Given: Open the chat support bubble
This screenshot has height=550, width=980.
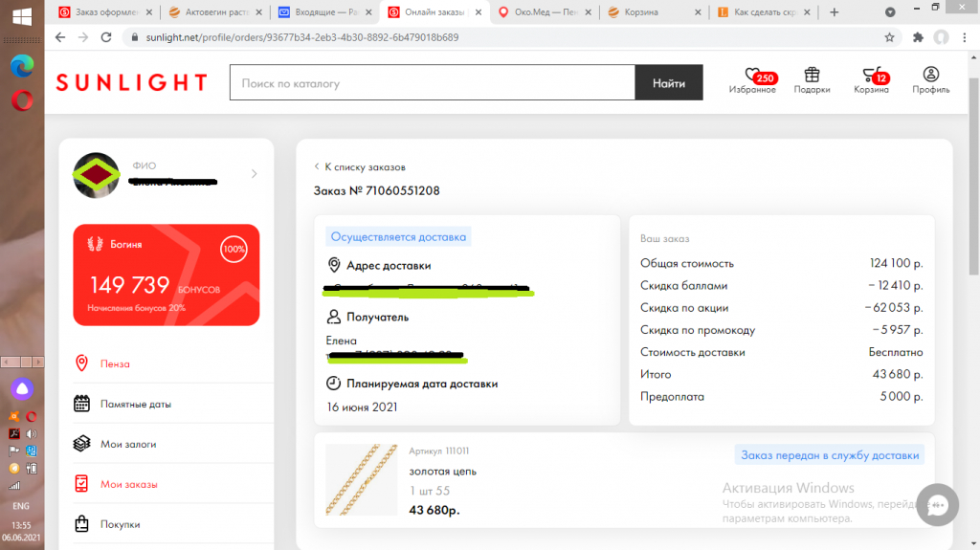Looking at the screenshot, I should (x=938, y=505).
